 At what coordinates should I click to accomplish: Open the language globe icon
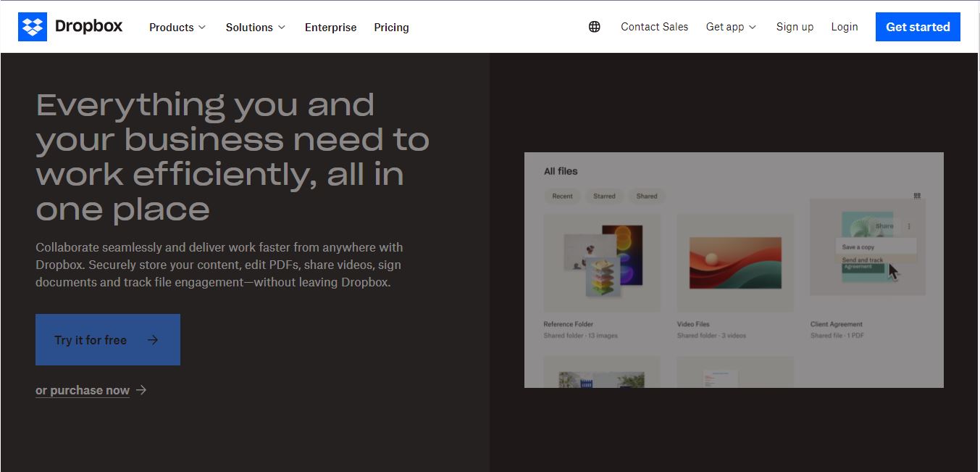(595, 27)
